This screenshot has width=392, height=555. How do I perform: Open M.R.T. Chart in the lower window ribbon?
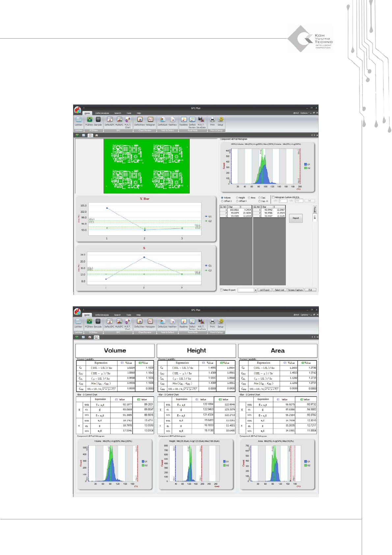(x=127, y=324)
